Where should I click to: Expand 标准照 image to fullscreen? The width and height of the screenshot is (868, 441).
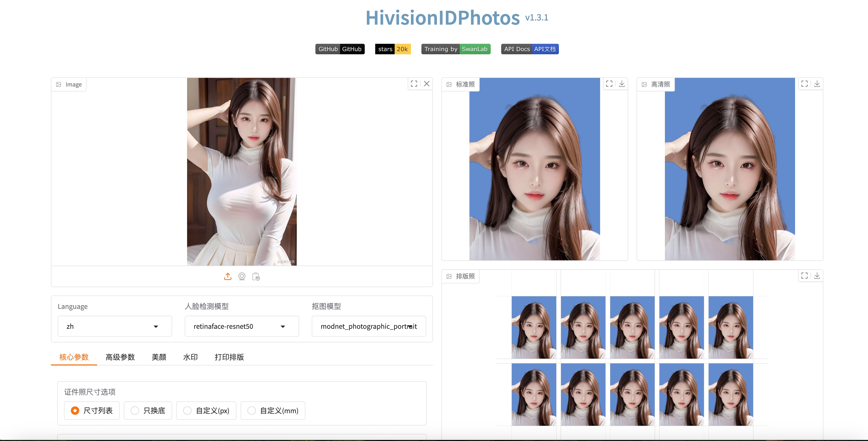[x=609, y=84]
